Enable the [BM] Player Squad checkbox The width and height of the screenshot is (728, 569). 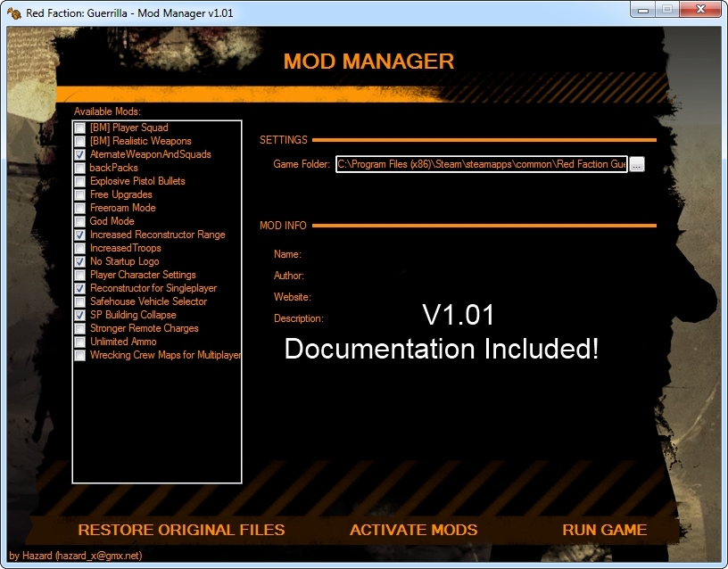click(x=80, y=128)
